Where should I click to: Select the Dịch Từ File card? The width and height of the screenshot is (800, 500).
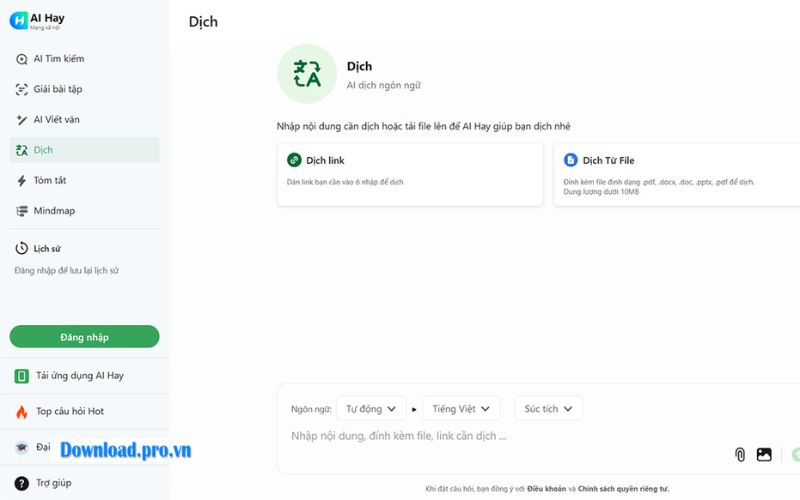click(x=677, y=174)
